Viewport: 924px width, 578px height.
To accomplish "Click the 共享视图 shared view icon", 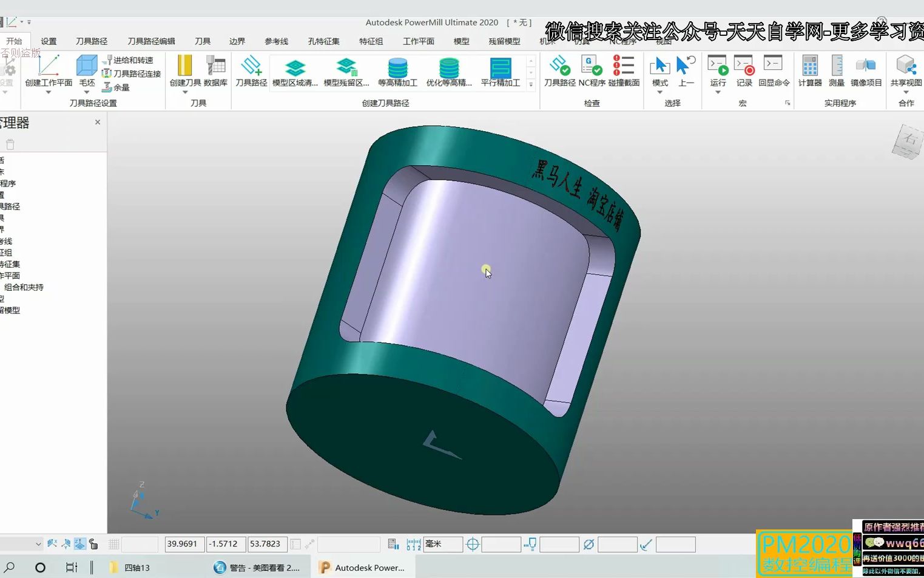I will [x=906, y=66].
